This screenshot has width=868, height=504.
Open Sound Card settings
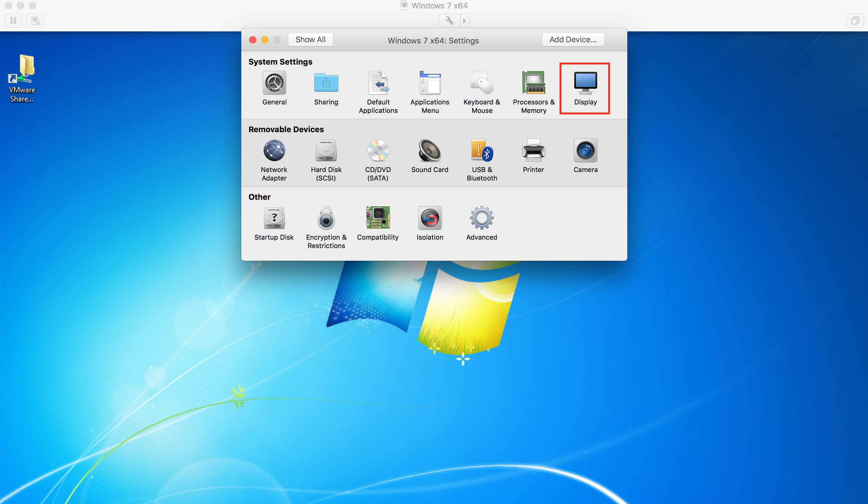(429, 151)
